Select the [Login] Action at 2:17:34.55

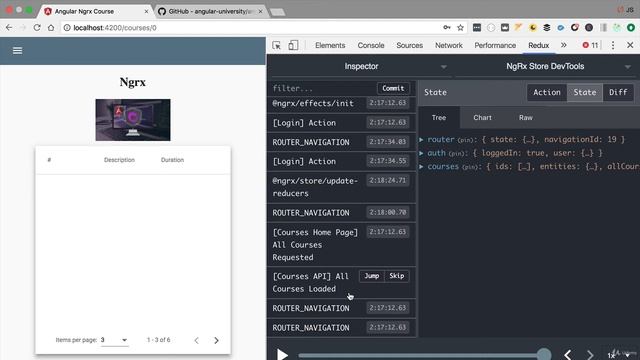click(341, 161)
